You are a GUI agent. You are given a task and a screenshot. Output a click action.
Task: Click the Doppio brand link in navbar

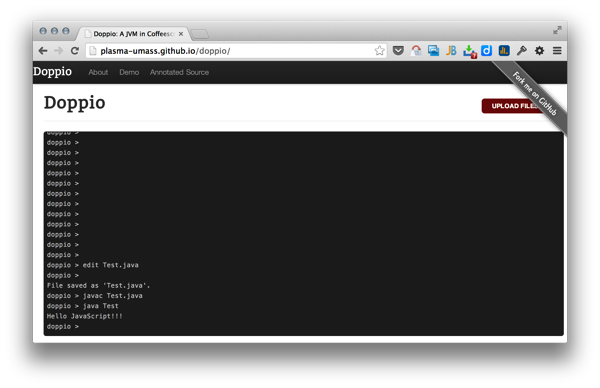(52, 72)
